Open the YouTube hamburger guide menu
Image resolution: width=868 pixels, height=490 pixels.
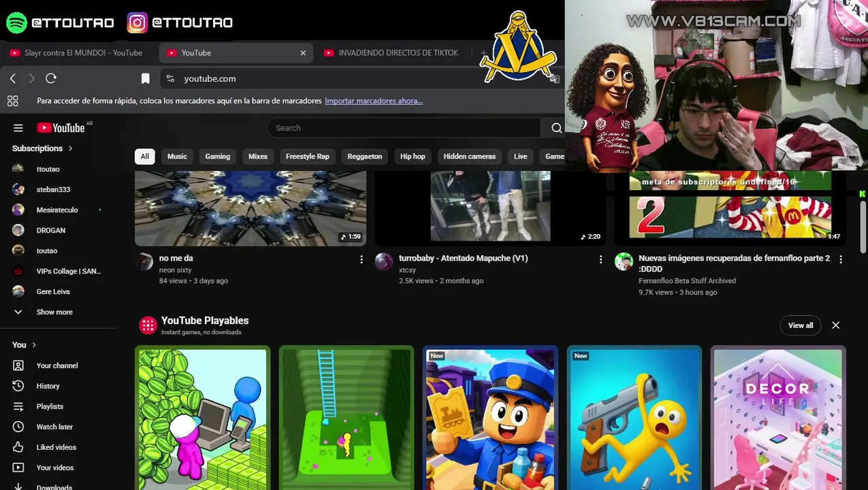click(18, 128)
